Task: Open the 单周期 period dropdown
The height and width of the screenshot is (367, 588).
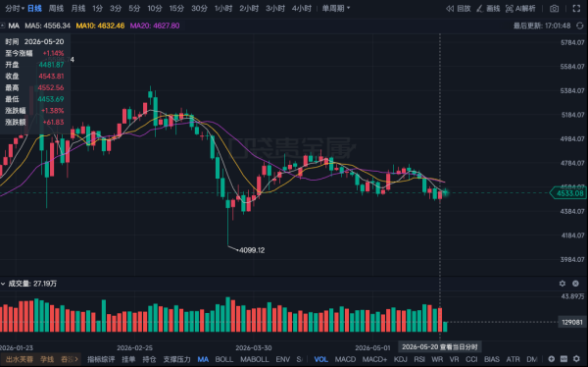Action: click(335, 8)
